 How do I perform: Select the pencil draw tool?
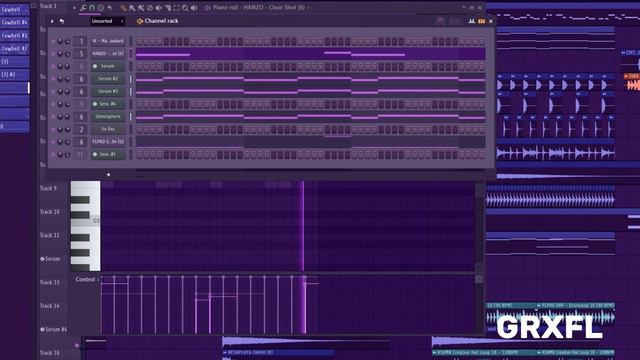123,7
